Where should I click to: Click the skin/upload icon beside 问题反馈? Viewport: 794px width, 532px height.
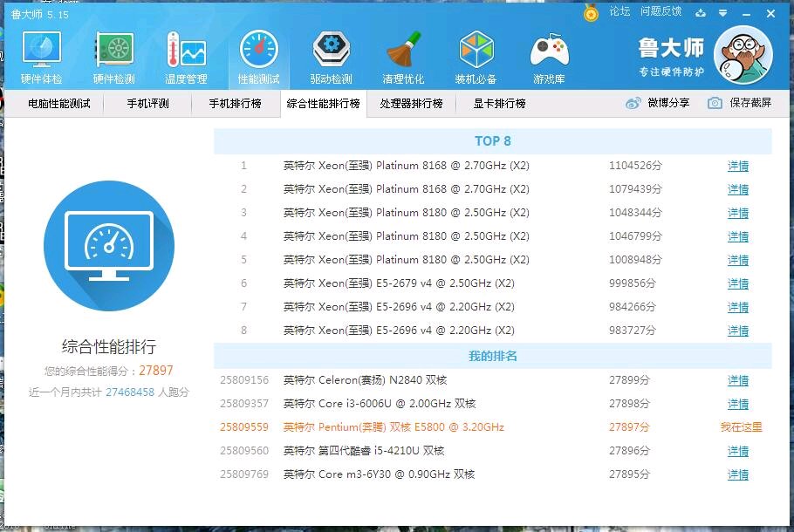tap(701, 13)
